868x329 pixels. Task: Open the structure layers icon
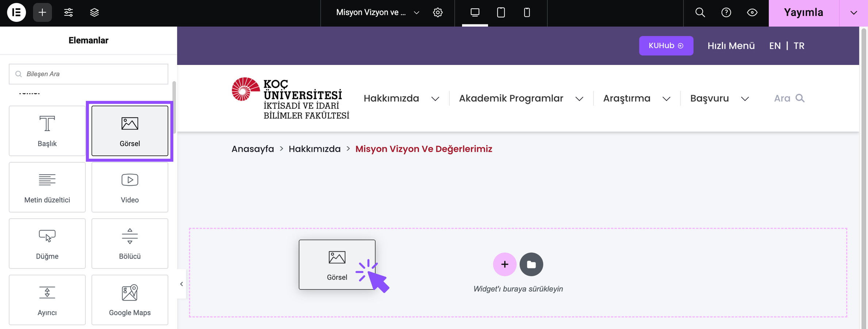pyautogui.click(x=94, y=12)
